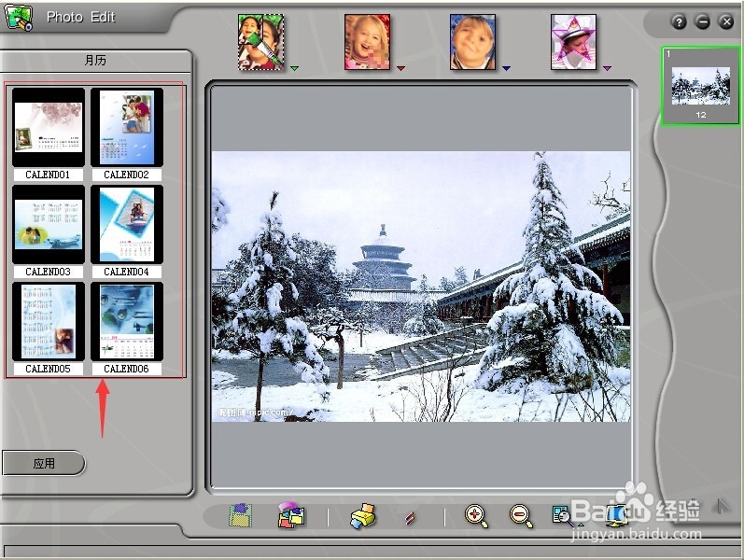The image size is (744, 560).
Task: Zoom in with the plus magnifier icon
Action: coord(476,516)
